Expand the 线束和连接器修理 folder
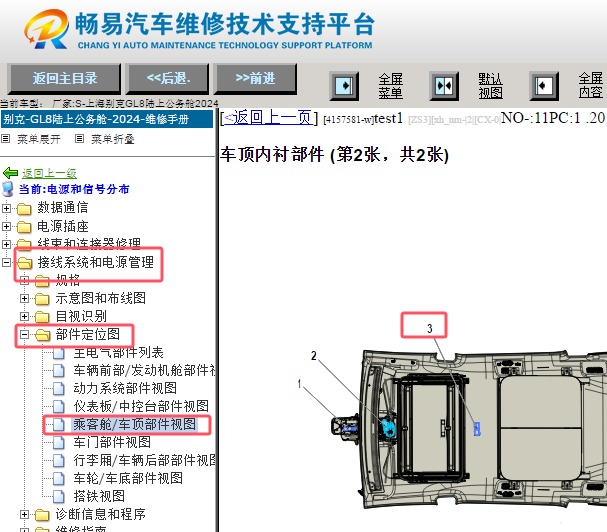This screenshot has height=532, width=607. click(x=6, y=244)
